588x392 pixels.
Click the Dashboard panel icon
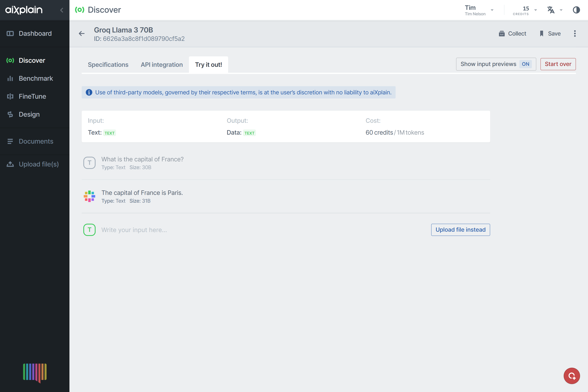[10, 34]
